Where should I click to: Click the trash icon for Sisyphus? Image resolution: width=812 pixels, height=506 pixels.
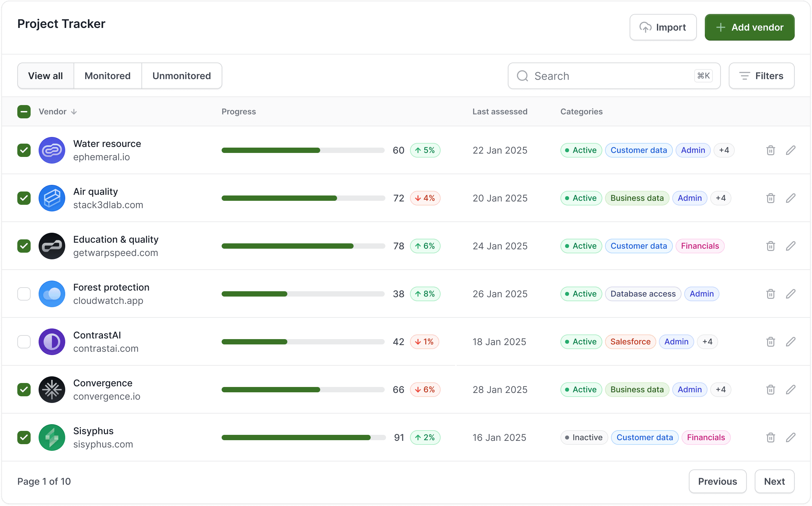click(770, 438)
